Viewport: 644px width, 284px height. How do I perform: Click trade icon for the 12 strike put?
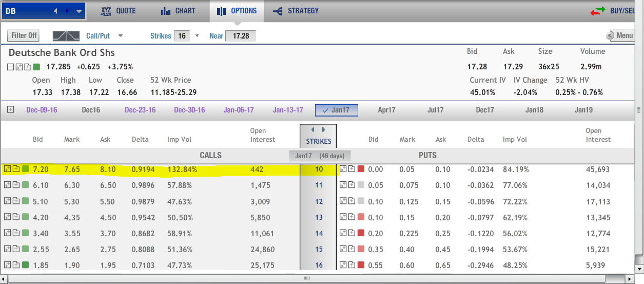[x=343, y=201]
